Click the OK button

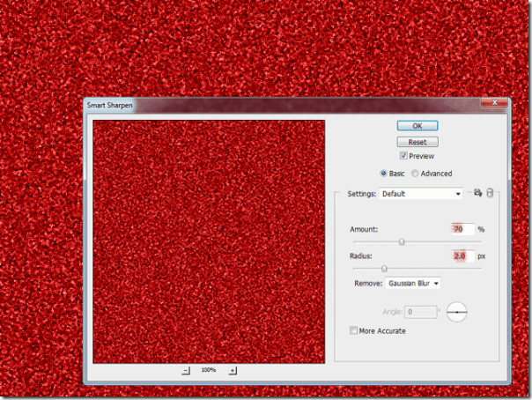coord(417,126)
